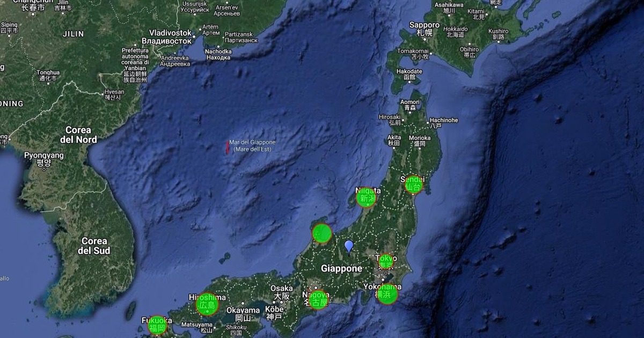Click the Siping city label
Screen dimensions: 644x338
coord(9,28)
